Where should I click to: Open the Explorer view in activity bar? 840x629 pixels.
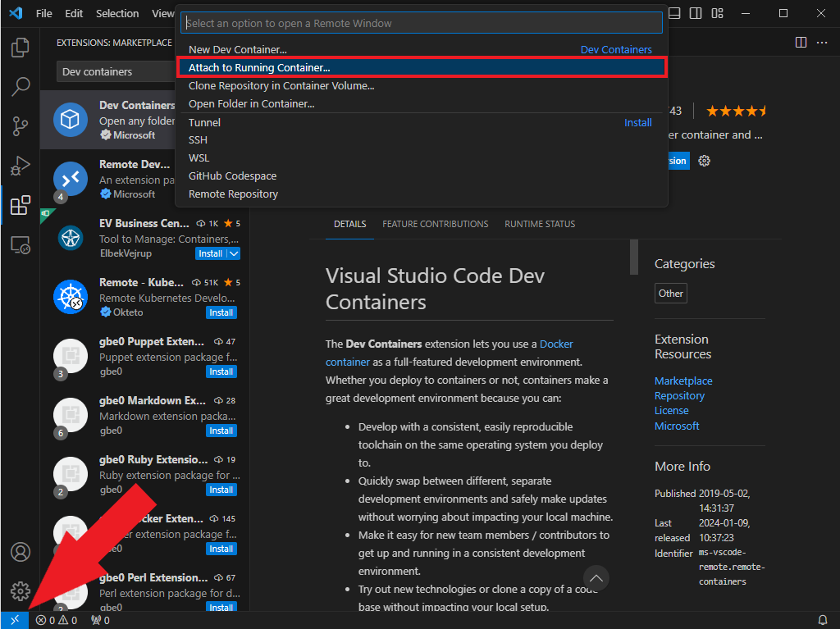[20, 47]
